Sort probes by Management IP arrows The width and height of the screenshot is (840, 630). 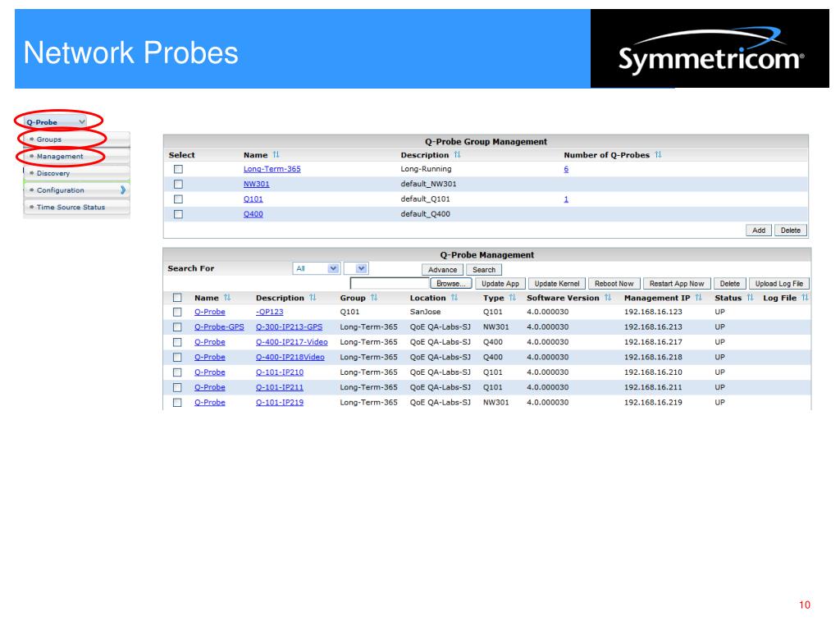[699, 298]
